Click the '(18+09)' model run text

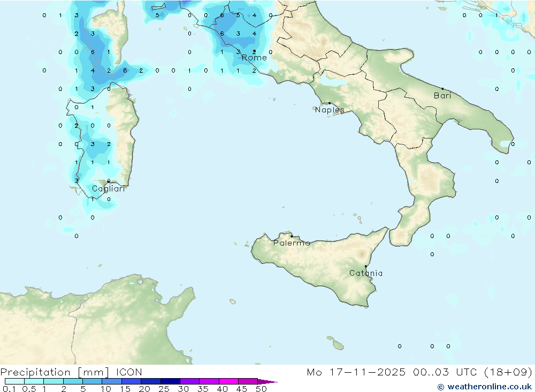click(x=508, y=372)
